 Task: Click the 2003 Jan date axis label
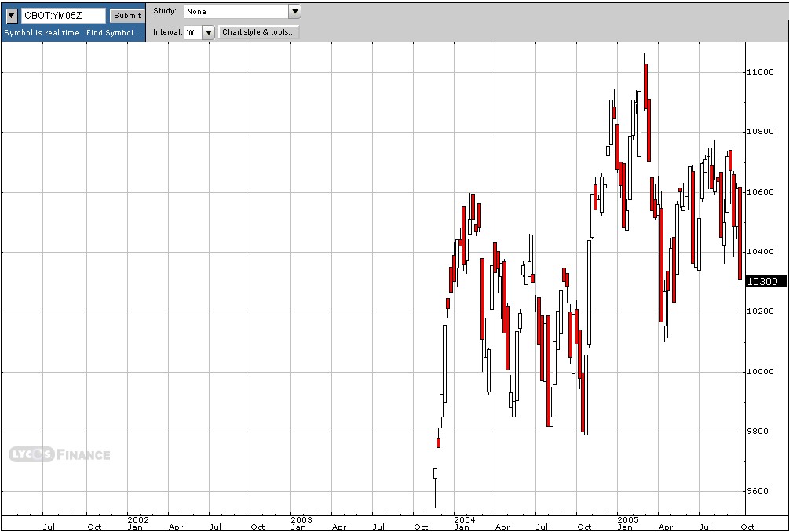tap(301, 523)
